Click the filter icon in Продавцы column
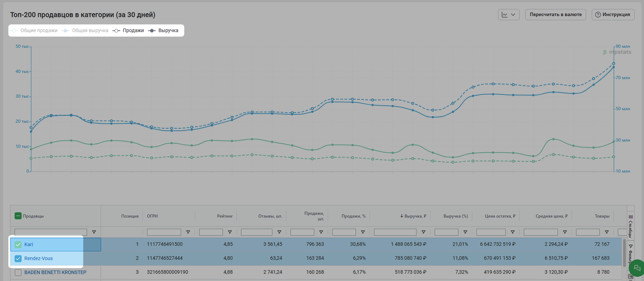Image resolution: width=644 pixels, height=281 pixels. pos(94,232)
